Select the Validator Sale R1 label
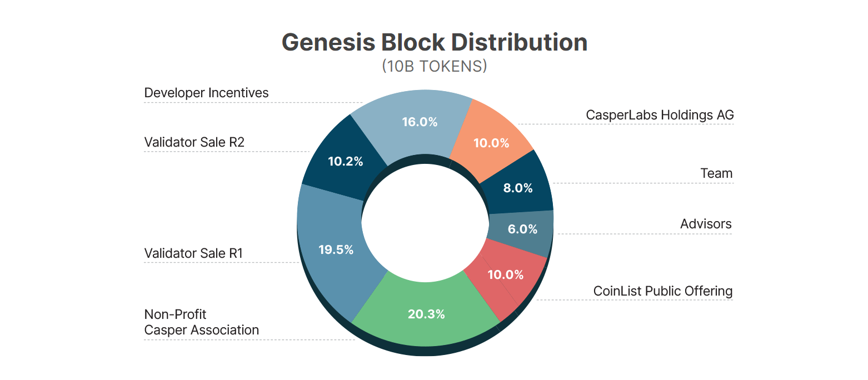The width and height of the screenshot is (868, 380). tap(193, 253)
